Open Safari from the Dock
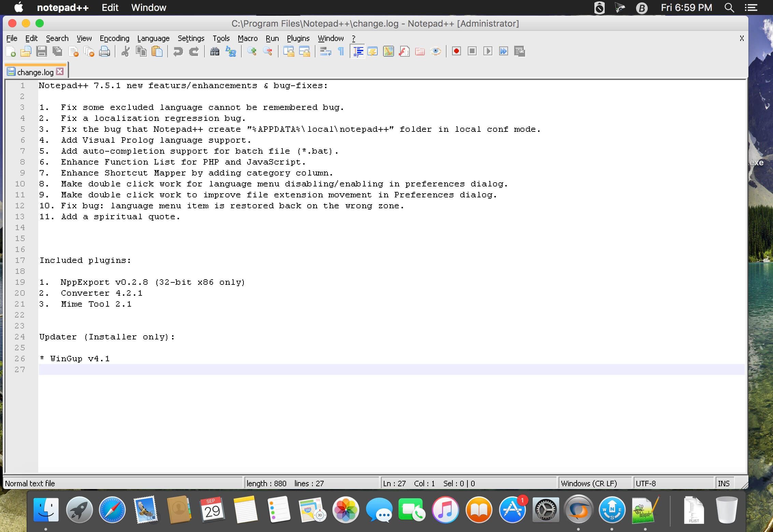 (112, 510)
